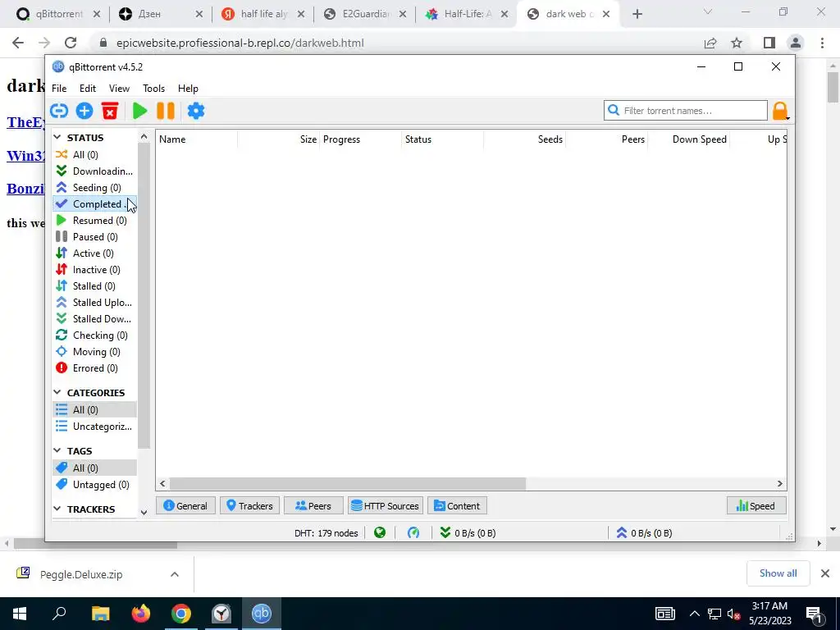Select the Stalled Downloading filter
This screenshot has width=840, height=630.
pos(95,319)
